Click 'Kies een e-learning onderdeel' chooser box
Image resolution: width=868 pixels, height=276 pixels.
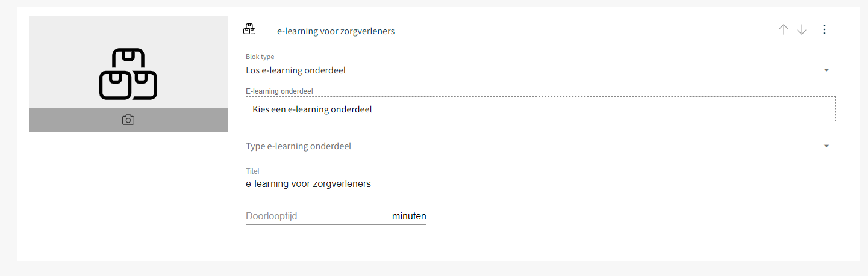click(x=541, y=109)
